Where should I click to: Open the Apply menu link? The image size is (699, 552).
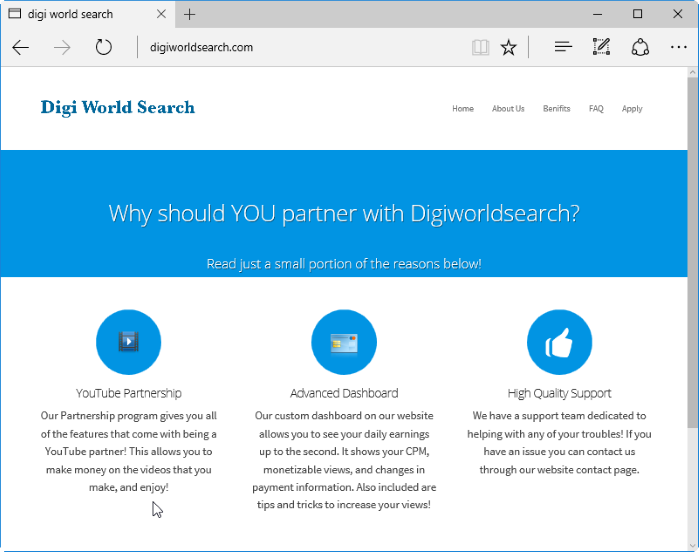point(632,109)
